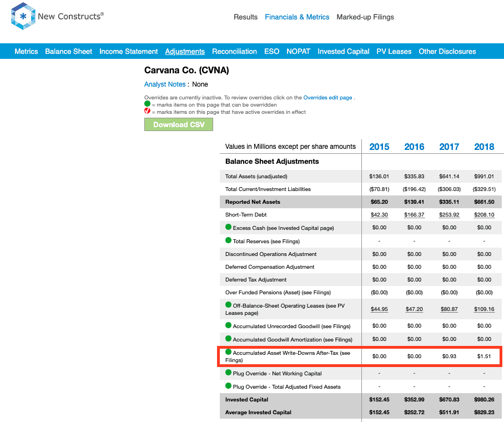
Task: Click the Reported Net Assets row label
Action: (253, 202)
